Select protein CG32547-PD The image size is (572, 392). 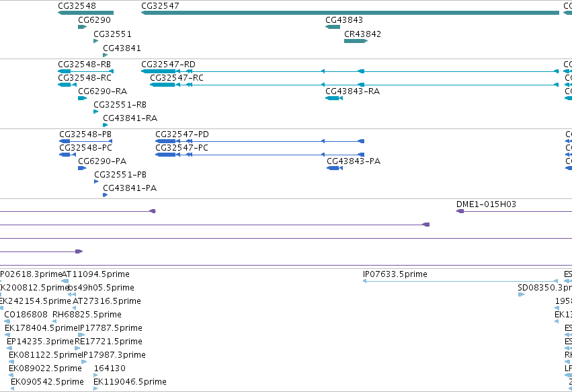(x=182, y=134)
